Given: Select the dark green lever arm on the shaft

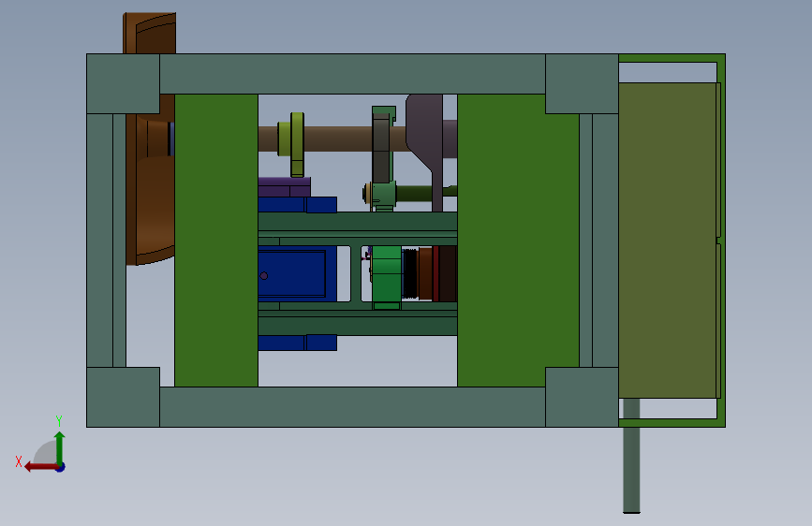Looking at the screenshot, I should pos(382,148).
